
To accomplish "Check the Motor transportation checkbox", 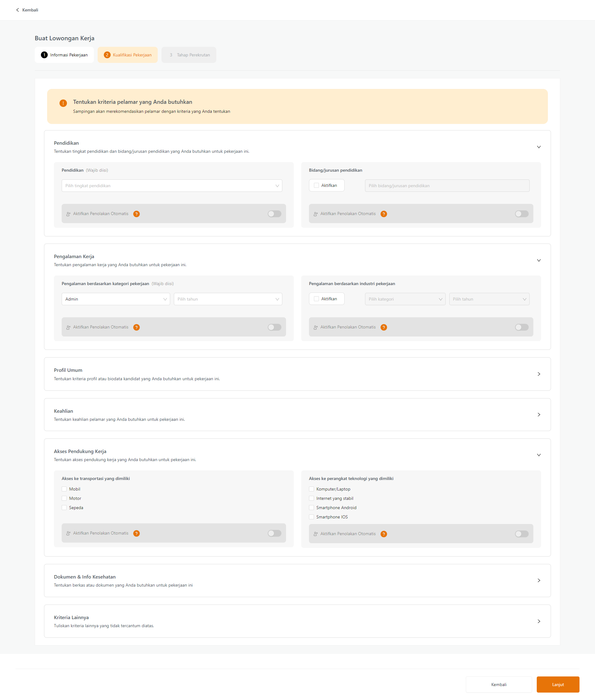I will (64, 498).
